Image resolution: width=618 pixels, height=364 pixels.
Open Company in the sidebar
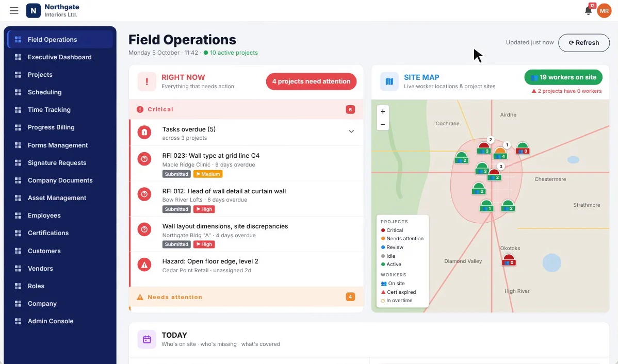tap(60, 303)
